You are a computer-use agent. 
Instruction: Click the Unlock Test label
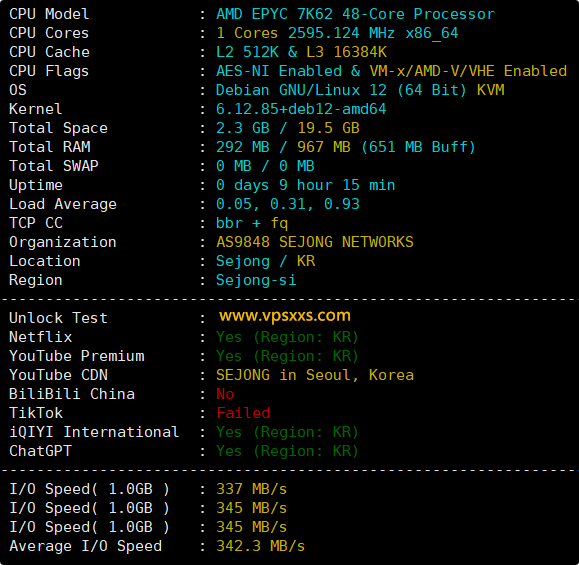[x=58, y=318]
